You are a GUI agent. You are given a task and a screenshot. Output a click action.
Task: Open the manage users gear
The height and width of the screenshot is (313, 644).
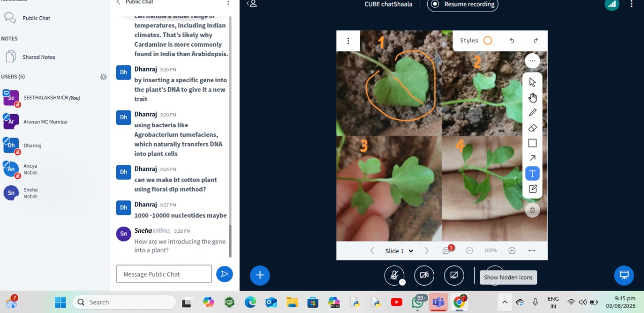click(103, 77)
